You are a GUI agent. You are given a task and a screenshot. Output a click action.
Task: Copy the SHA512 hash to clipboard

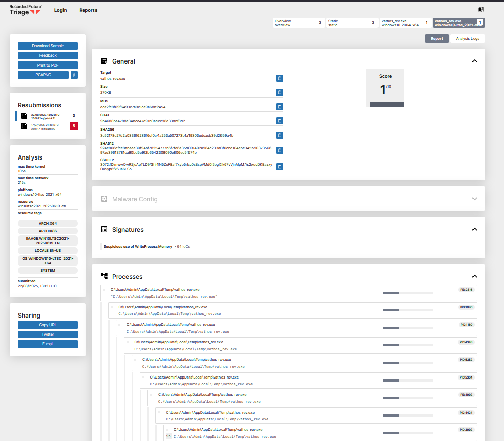pos(279,150)
